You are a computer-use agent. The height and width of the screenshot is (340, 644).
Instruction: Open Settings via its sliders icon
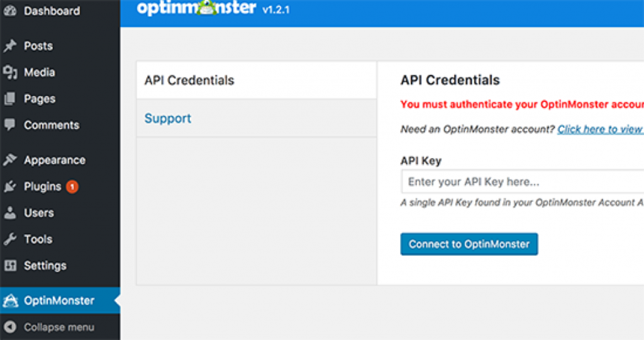(10, 266)
